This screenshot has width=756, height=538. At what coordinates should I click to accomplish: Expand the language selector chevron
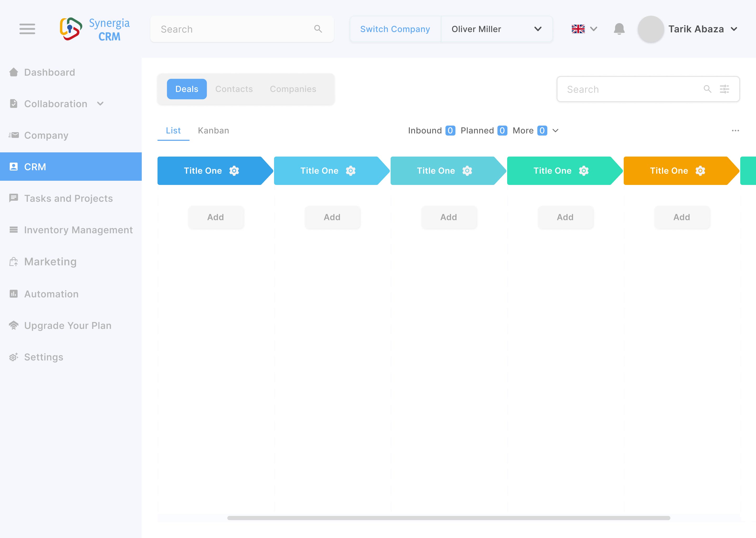point(594,29)
